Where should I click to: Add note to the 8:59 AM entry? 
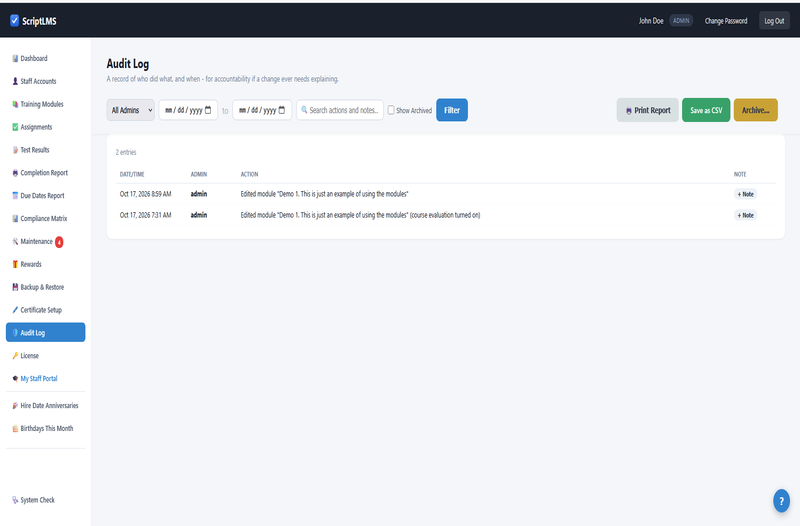click(745, 194)
